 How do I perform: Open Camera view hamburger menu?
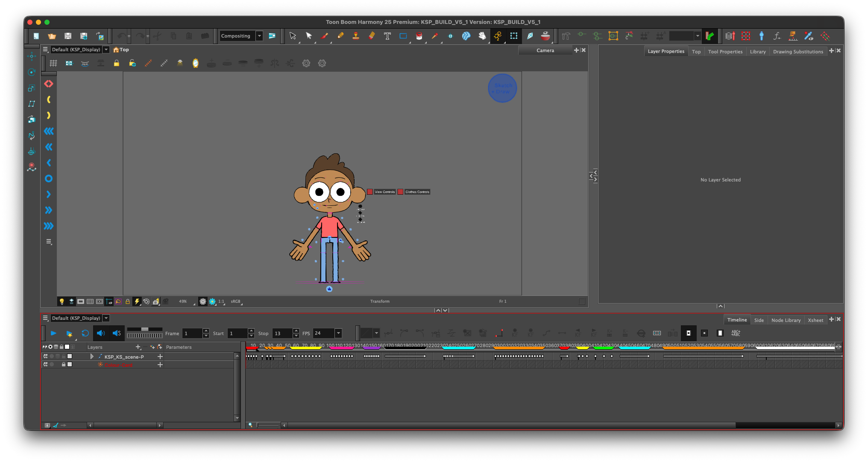pos(45,50)
